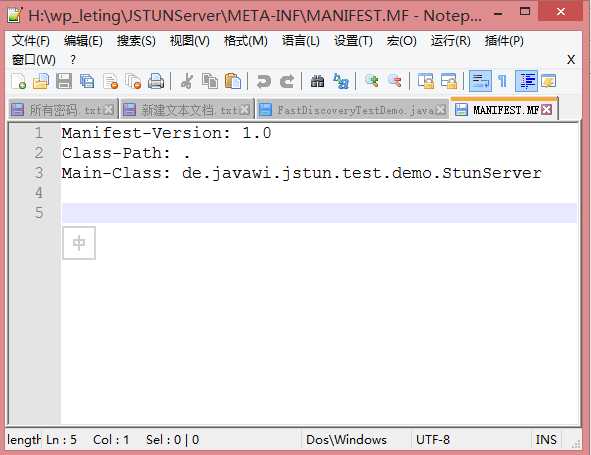Redo the last undone action

point(287,81)
